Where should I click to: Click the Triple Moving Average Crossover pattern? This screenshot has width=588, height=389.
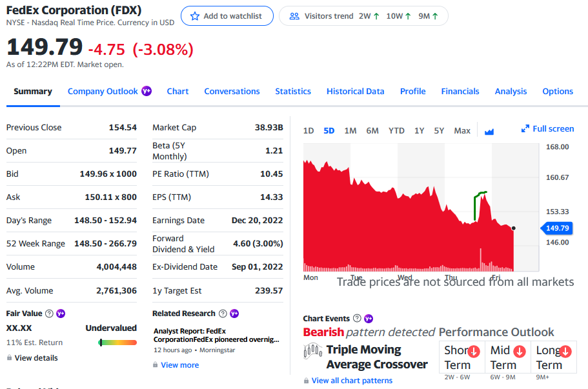377,357
